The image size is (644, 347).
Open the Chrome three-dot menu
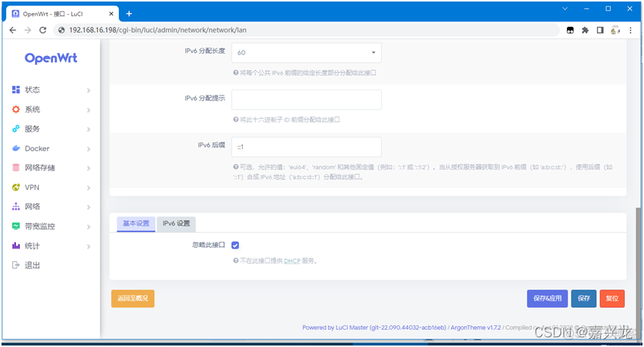(631, 30)
